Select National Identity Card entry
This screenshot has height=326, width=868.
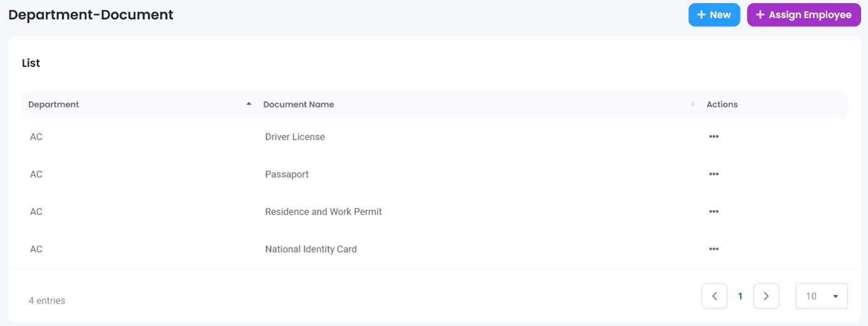pos(311,249)
